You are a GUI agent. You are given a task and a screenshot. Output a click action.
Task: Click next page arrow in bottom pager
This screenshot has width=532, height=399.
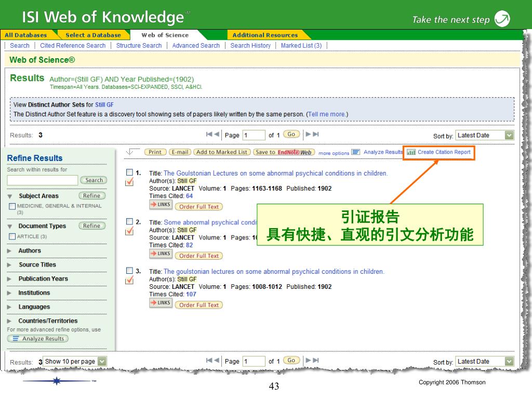[308, 361]
